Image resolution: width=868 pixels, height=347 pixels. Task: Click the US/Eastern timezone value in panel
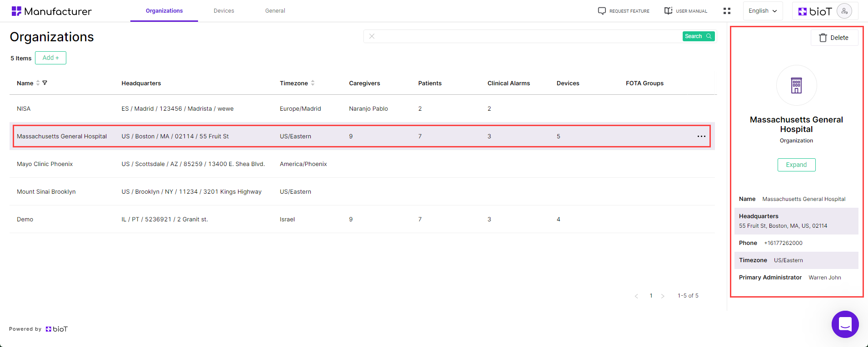point(789,260)
